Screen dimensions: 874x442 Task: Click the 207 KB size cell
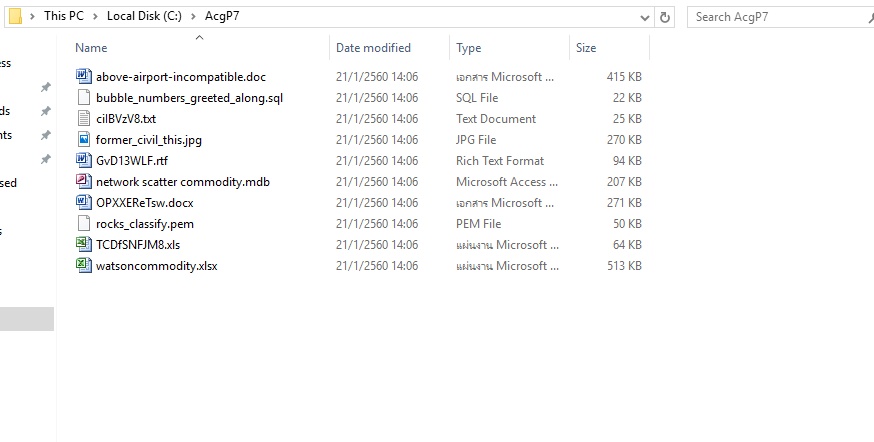pos(624,182)
